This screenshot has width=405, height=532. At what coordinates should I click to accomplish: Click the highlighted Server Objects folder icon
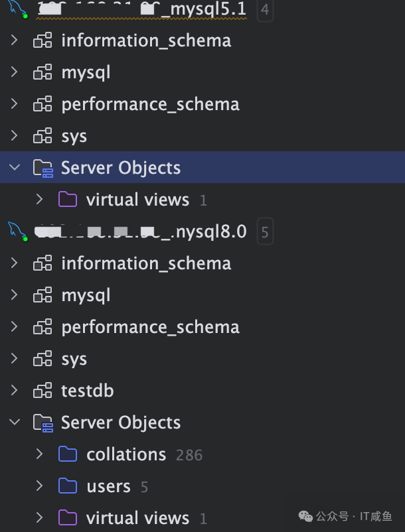click(42, 168)
